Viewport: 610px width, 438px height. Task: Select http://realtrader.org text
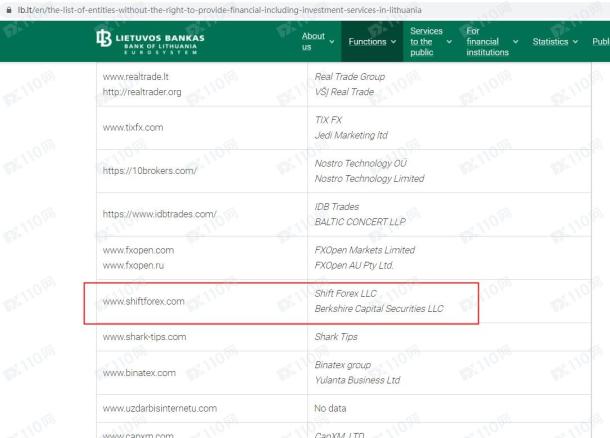tap(142, 92)
